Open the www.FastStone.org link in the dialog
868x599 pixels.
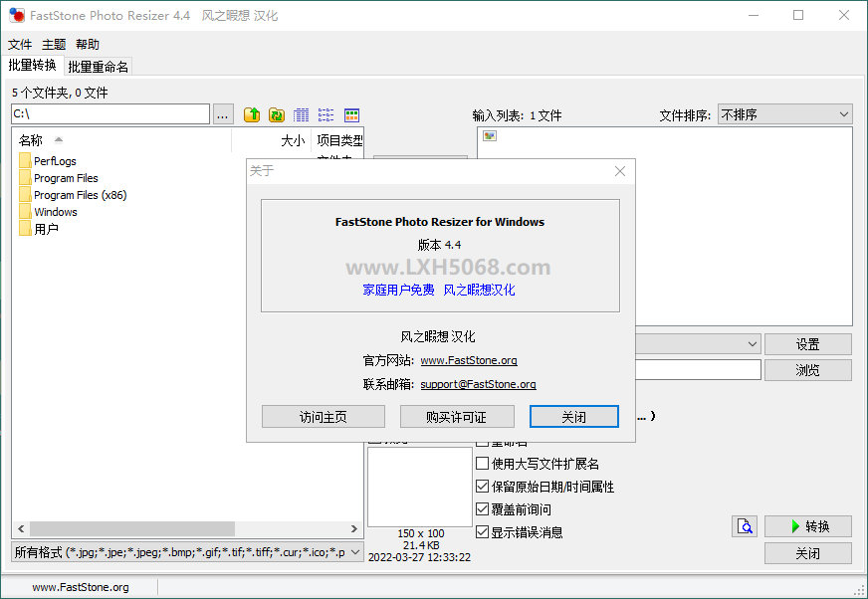click(x=469, y=360)
